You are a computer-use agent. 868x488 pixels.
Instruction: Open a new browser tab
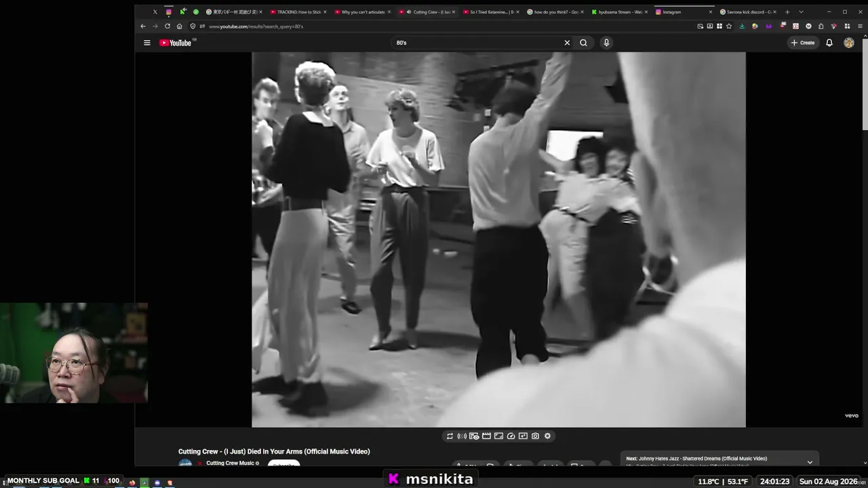[787, 12]
